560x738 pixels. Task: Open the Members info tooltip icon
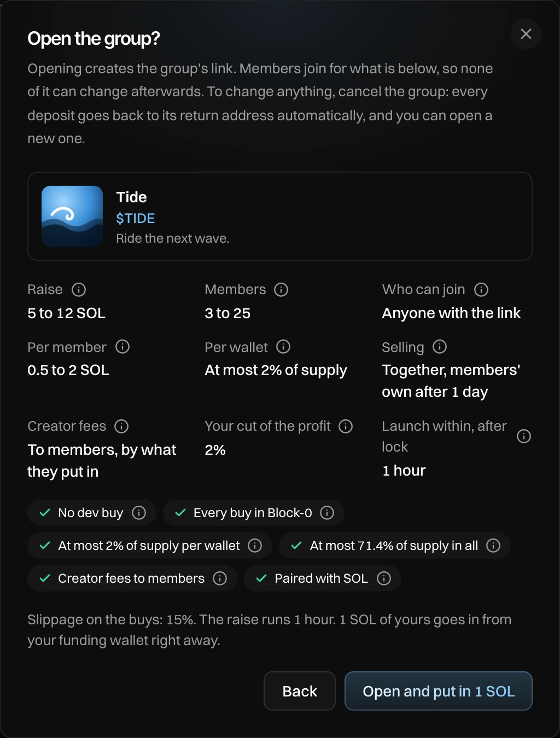tap(281, 290)
